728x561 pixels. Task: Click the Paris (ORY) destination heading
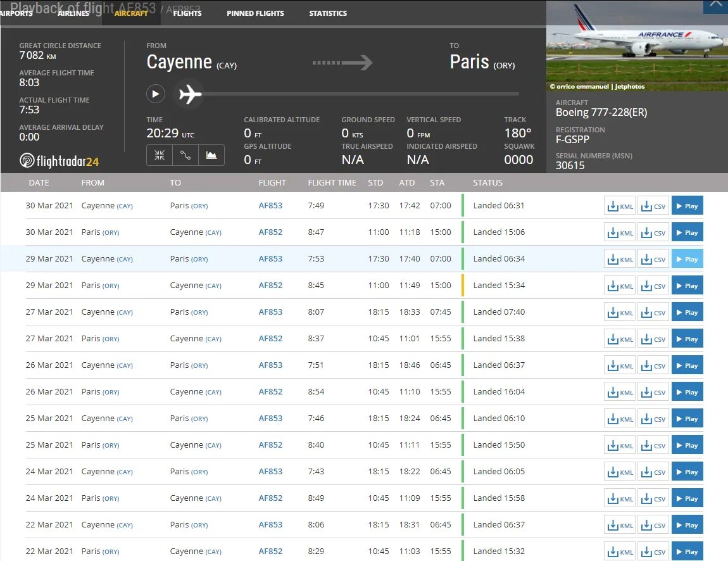pos(482,62)
